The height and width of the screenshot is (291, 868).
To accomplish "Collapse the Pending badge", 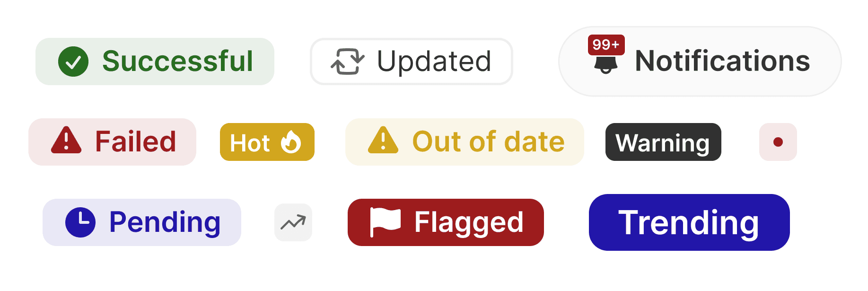I will pyautogui.click(x=141, y=222).
